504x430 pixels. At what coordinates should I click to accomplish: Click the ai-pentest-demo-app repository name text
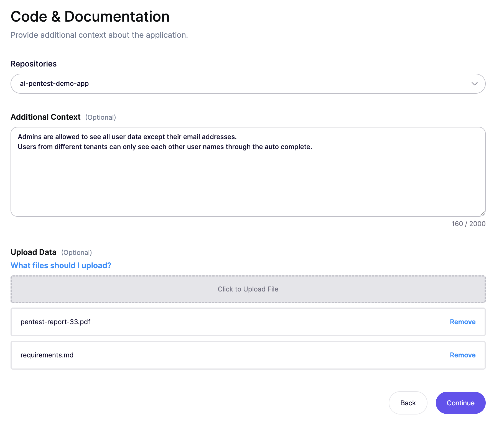[x=54, y=84]
